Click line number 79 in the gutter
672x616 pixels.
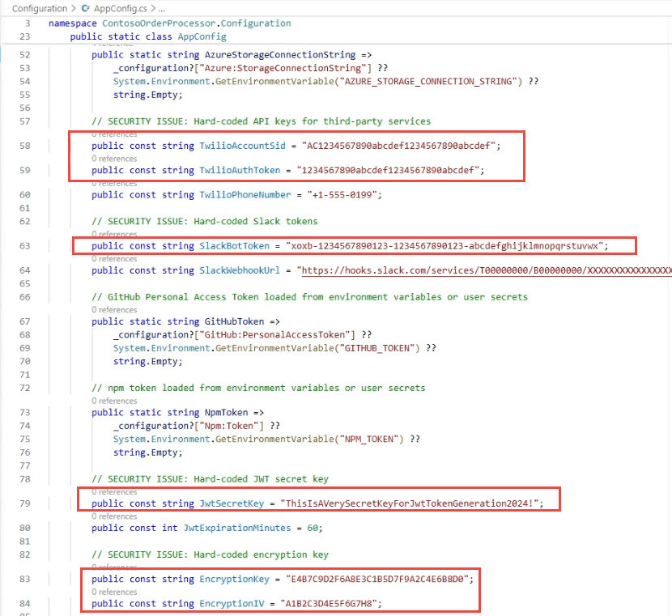click(x=25, y=503)
